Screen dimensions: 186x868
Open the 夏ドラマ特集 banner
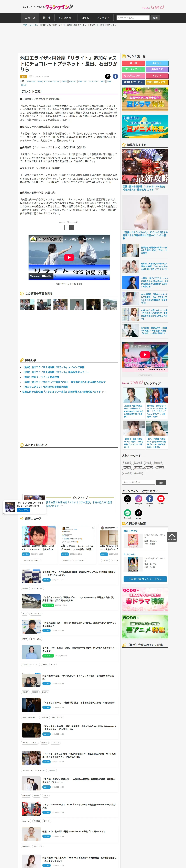point(145,99)
